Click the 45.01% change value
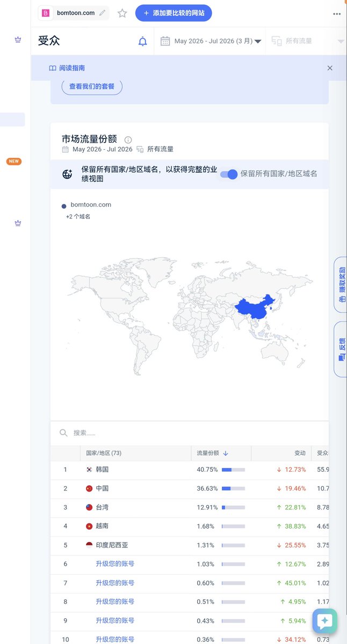The image size is (347, 644). coord(295,583)
